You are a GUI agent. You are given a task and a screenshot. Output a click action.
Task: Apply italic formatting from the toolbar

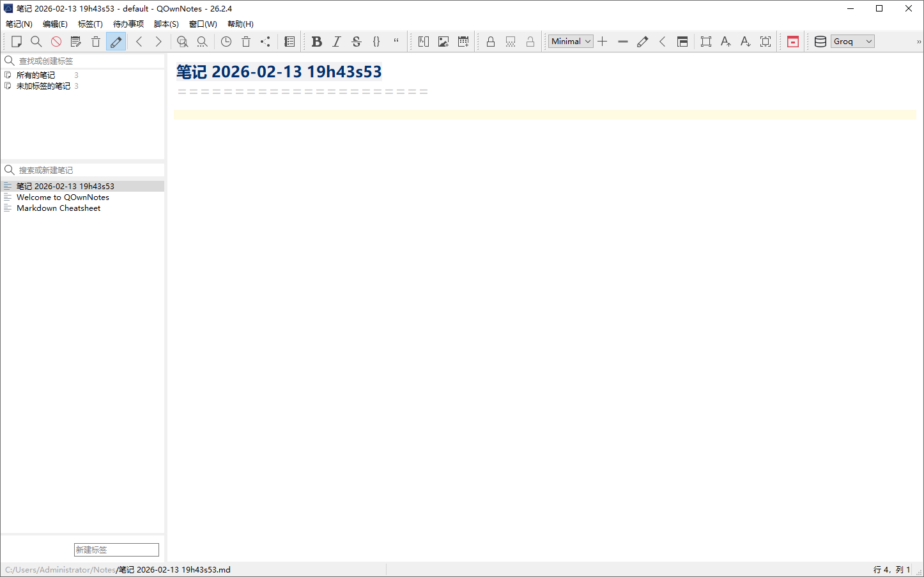click(336, 42)
